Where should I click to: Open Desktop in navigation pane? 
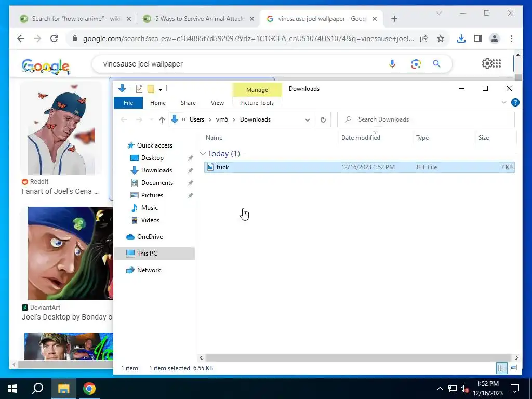tap(152, 158)
